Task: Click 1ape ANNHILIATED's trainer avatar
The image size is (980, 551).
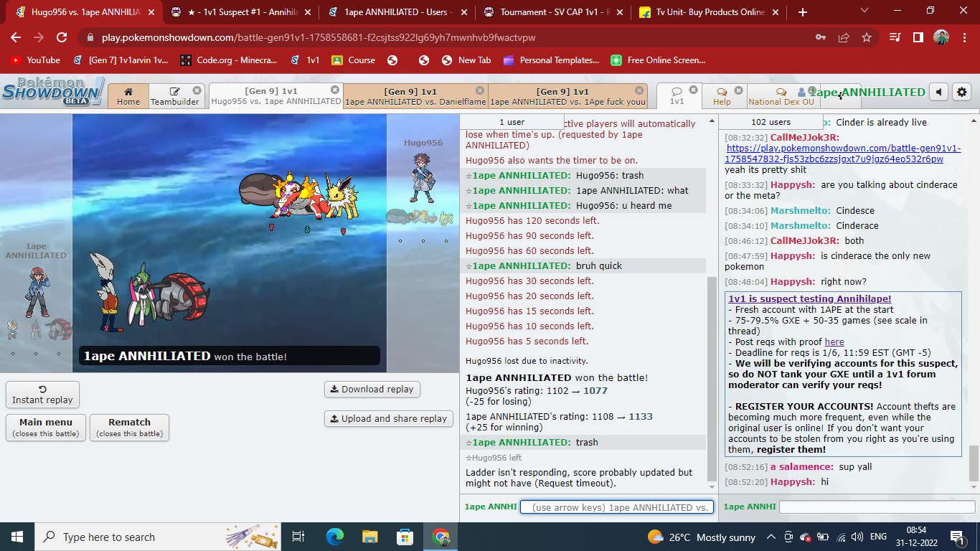Action: pos(37,293)
